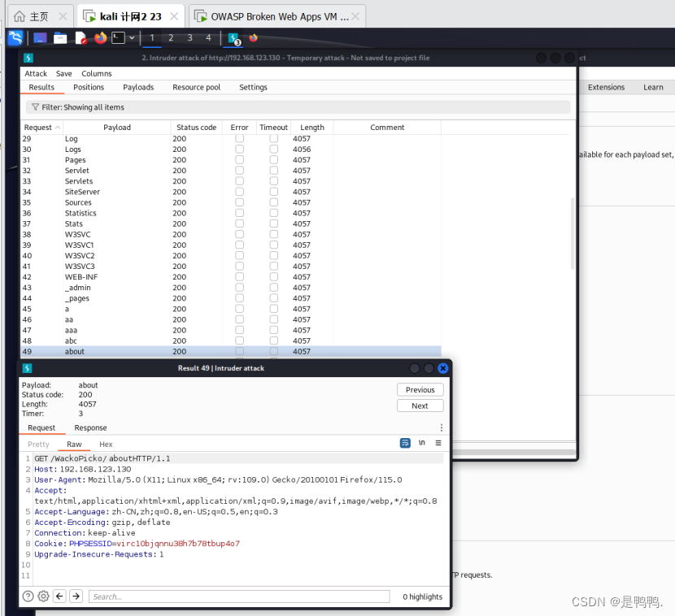The width and height of the screenshot is (675, 616).
Task: Switch to the Response tab
Action: tap(90, 427)
